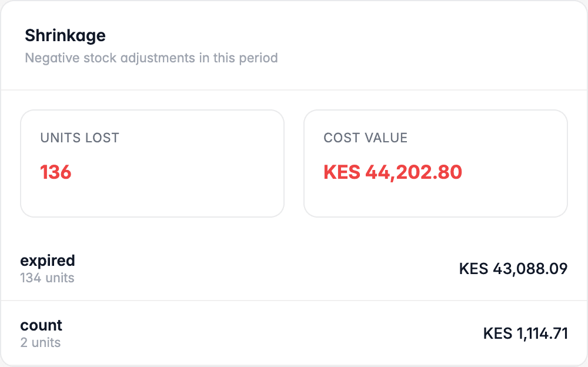Select the '134 units' caption under expired
The width and height of the screenshot is (588, 367).
(x=47, y=278)
